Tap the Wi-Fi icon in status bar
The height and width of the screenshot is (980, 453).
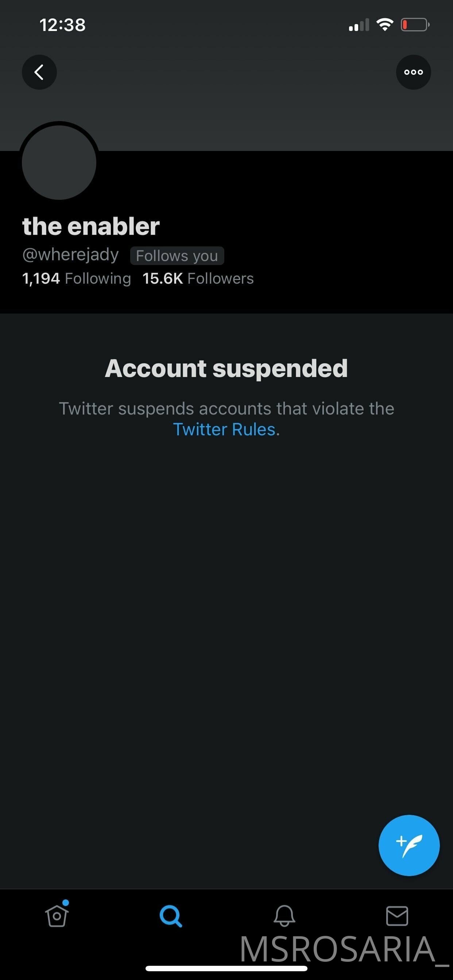pyautogui.click(x=385, y=25)
